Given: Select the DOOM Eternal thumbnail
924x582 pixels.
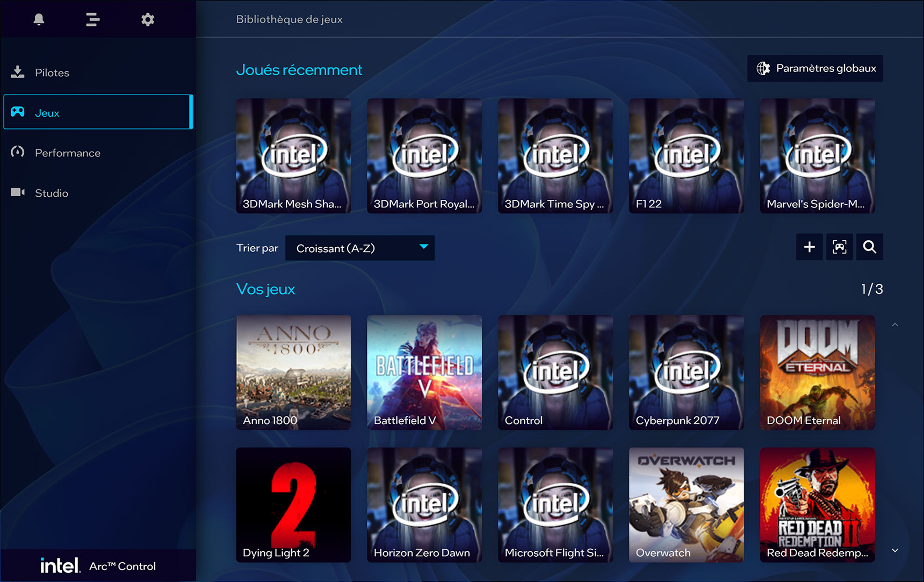Looking at the screenshot, I should pyautogui.click(x=817, y=372).
